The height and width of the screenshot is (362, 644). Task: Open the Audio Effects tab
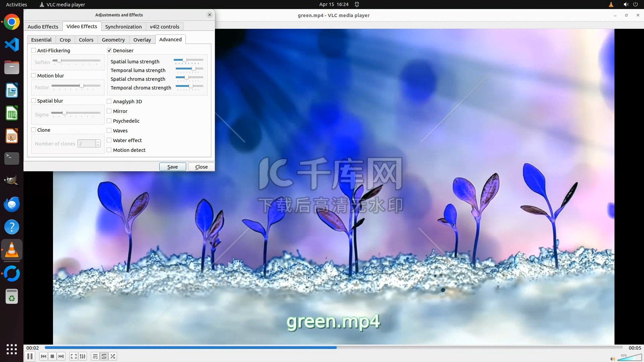tap(43, 26)
